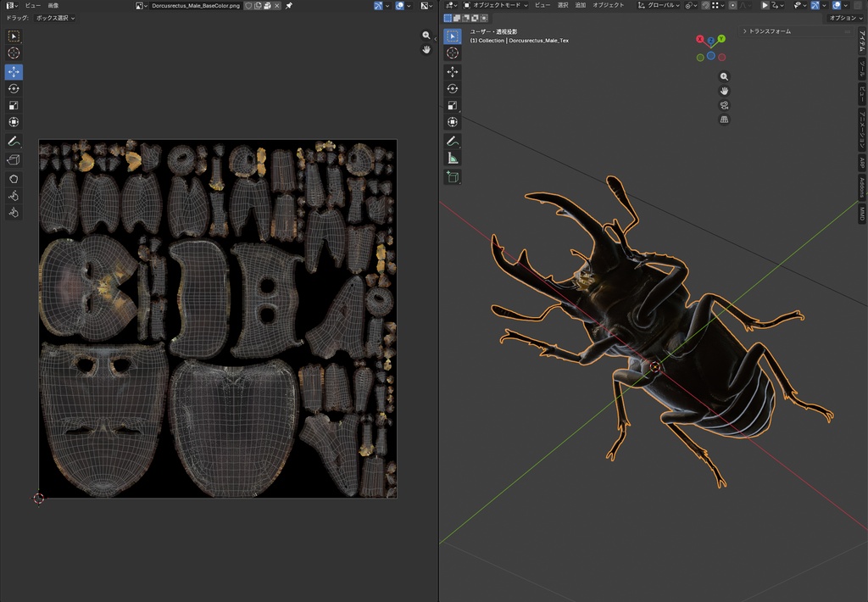Screen dimensions: 868x602
Task: Click the pan hand in UV editor
Action: [x=426, y=49]
